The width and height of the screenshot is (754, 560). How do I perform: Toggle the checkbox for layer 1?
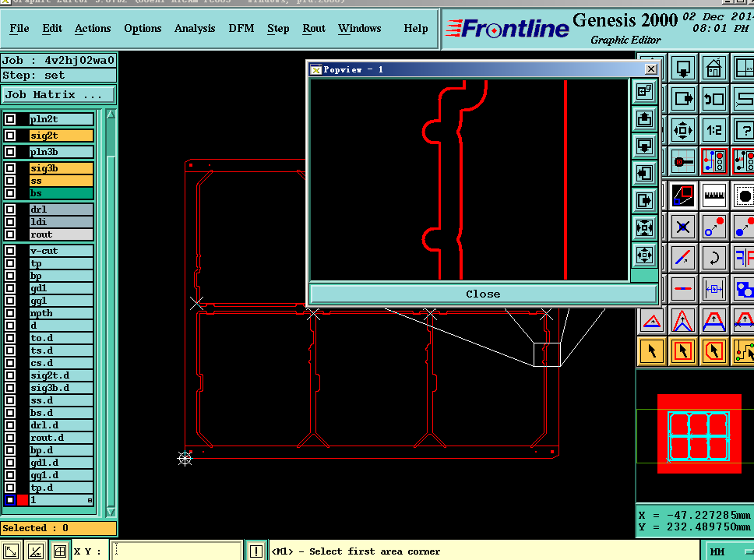tap(10, 500)
